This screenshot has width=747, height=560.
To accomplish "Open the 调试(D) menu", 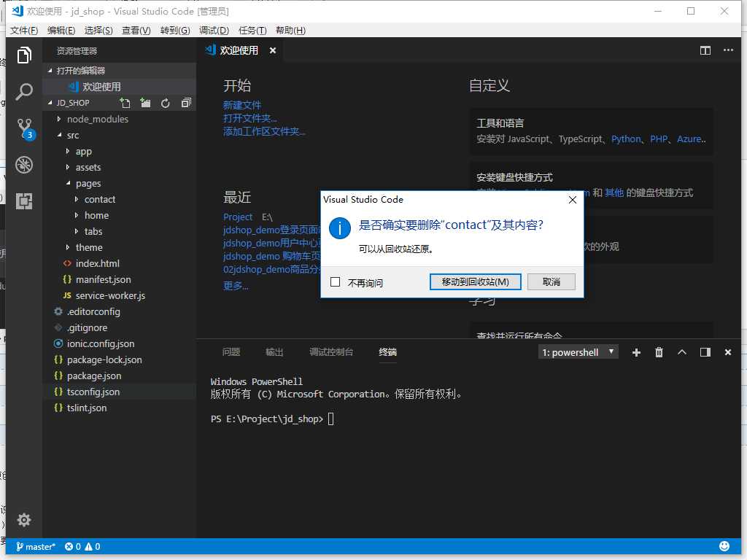I will coord(214,31).
